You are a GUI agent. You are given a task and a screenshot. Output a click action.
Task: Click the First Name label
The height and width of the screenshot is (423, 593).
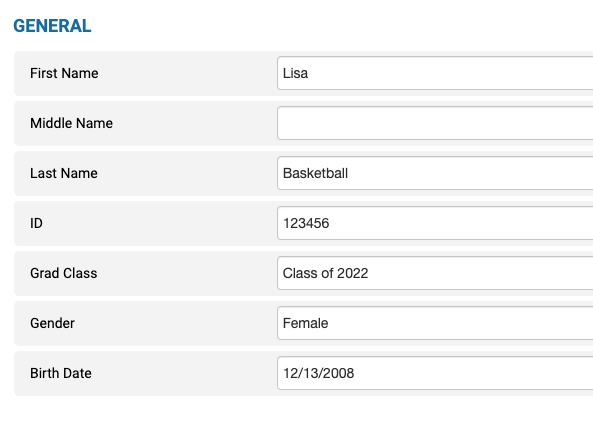coord(64,73)
